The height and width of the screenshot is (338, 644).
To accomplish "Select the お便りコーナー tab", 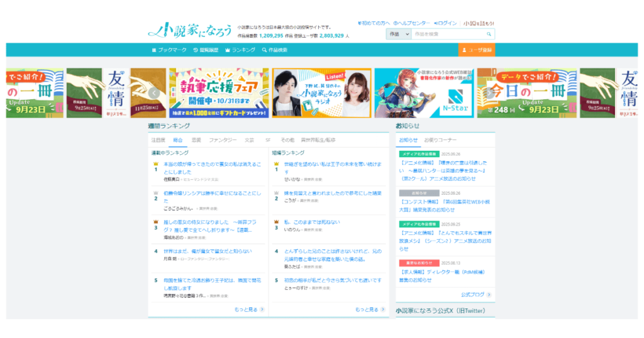I will [440, 139].
